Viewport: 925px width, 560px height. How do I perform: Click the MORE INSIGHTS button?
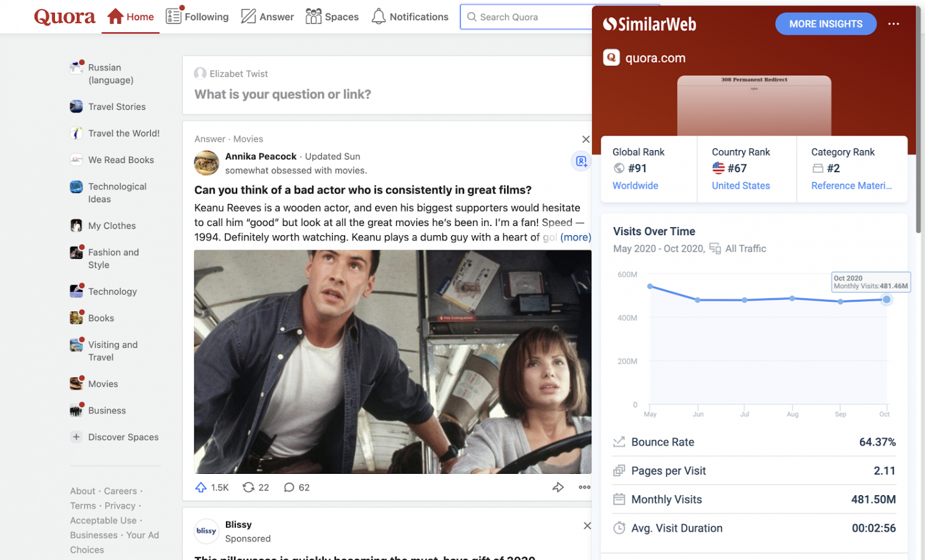coord(825,24)
